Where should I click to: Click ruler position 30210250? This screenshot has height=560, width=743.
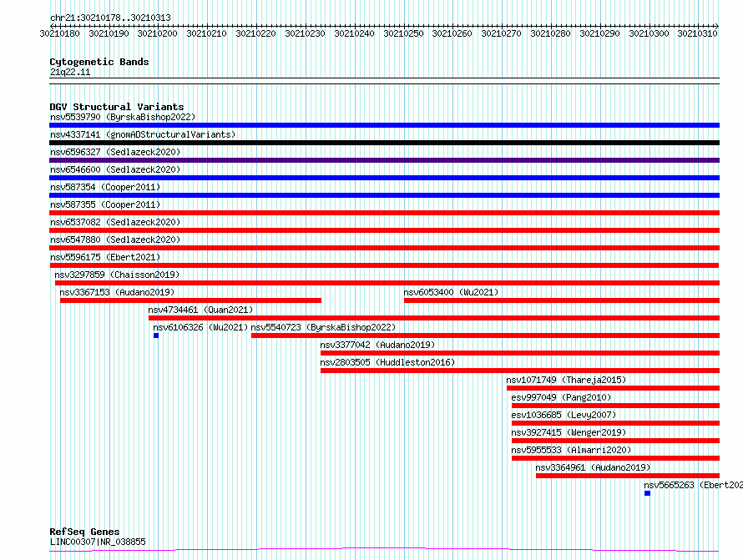[403, 33]
